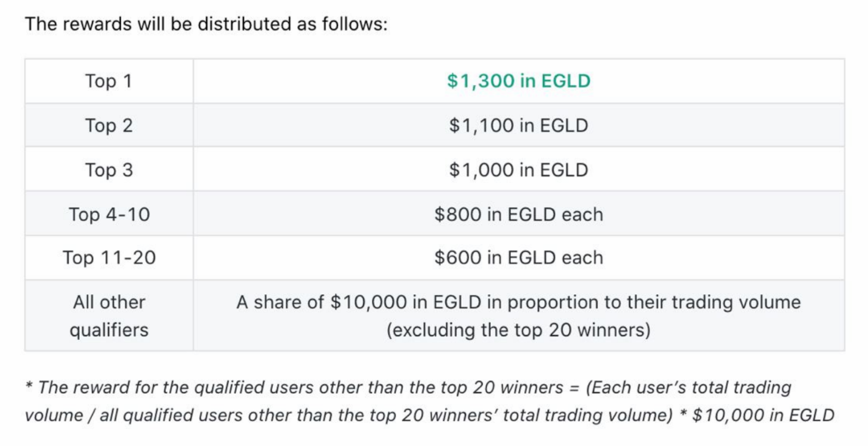The width and height of the screenshot is (868, 446).
Task: Click the italic footnote's first line
Action: 408,387
